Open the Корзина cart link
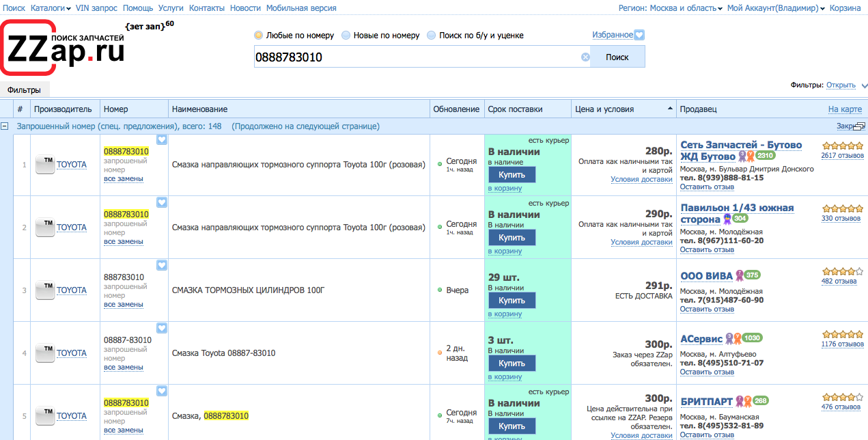Screen dimensions: 868x440 coord(845,8)
